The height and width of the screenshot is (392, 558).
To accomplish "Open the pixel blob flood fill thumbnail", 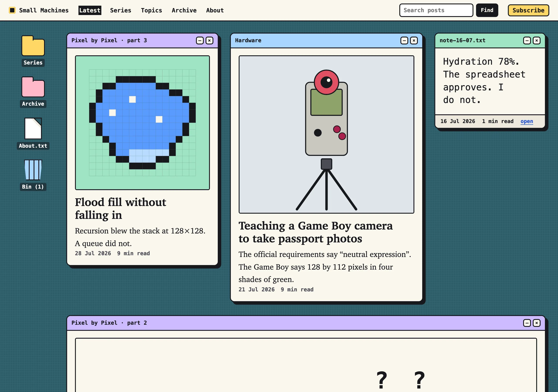I will pyautogui.click(x=142, y=123).
